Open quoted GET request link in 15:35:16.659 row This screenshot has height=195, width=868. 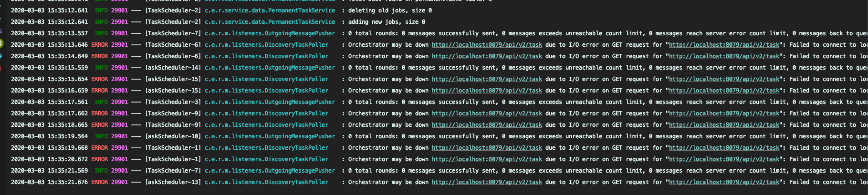[x=724, y=91]
